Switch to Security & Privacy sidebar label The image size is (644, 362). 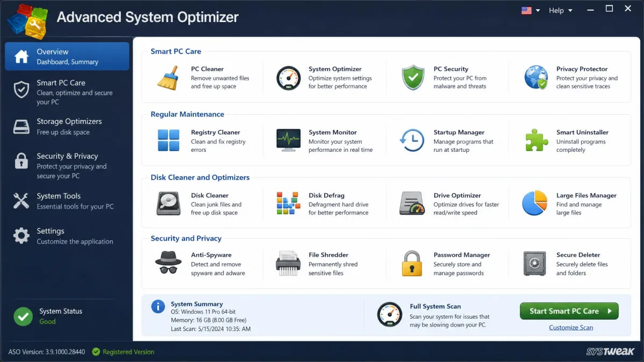67,156
